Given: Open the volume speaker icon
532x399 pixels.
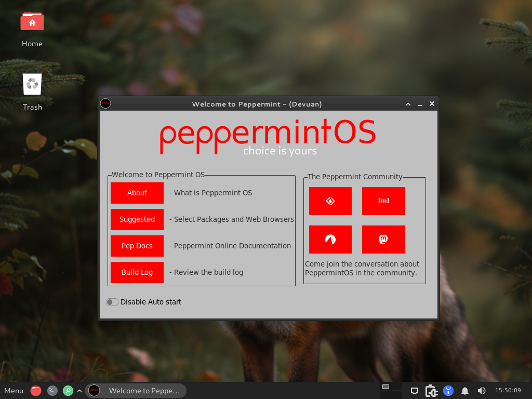Looking at the screenshot, I should tap(482, 391).
